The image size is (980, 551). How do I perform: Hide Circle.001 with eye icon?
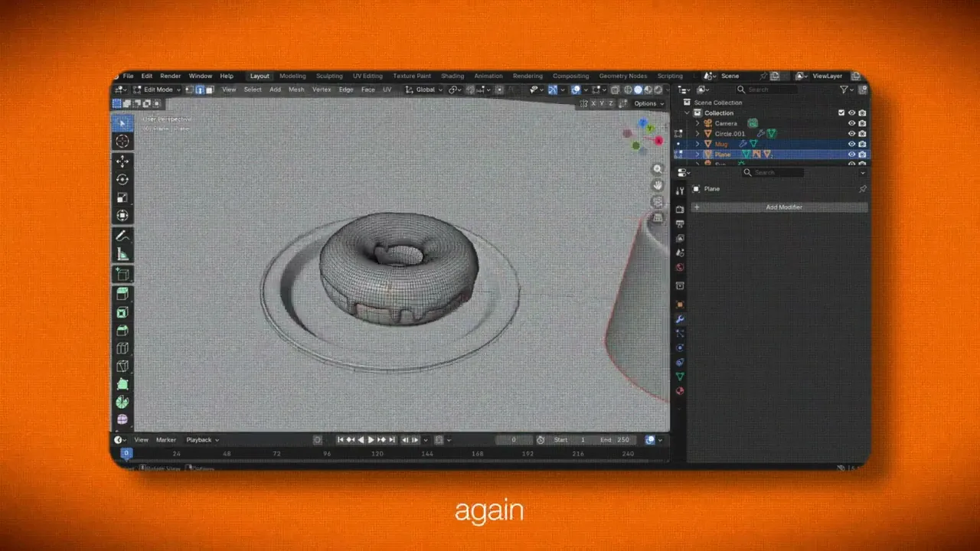(851, 133)
